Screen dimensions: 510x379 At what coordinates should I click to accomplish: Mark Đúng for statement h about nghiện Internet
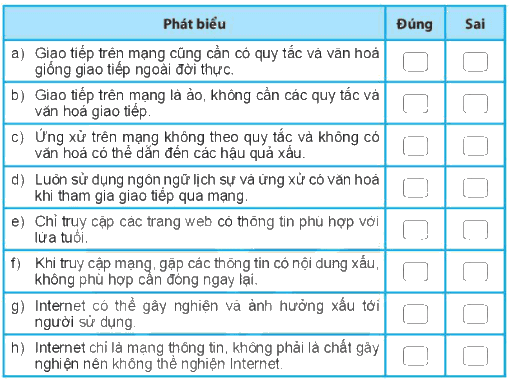tap(415, 356)
